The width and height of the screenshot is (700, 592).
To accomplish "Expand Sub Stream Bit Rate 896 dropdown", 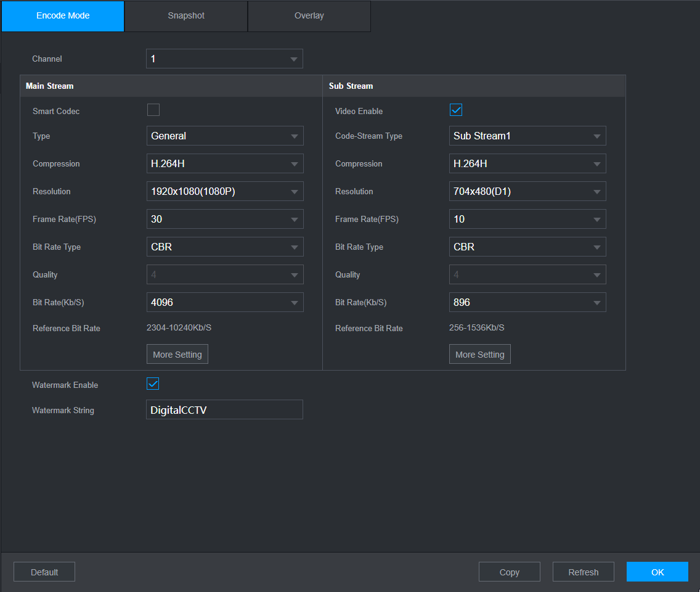I will (x=527, y=302).
